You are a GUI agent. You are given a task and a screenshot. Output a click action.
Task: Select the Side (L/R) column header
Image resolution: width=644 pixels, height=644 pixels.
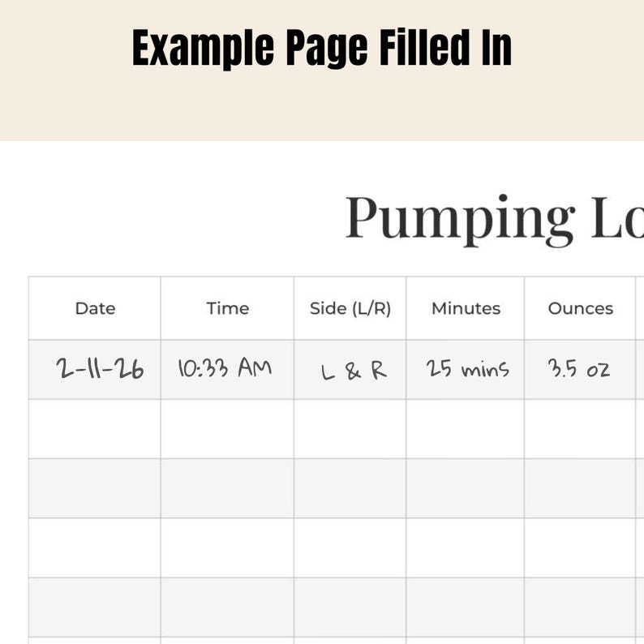point(350,308)
